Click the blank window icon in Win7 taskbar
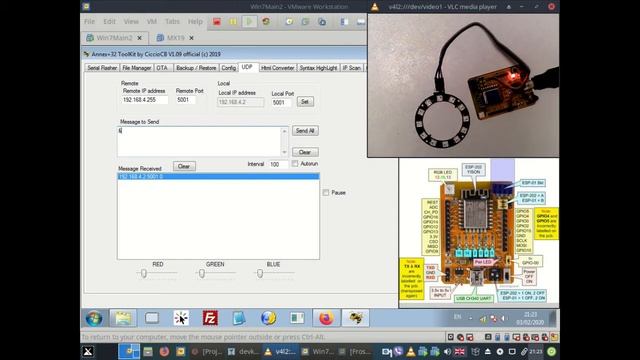The width and height of the screenshot is (640, 360). pyautogui.click(x=152, y=318)
